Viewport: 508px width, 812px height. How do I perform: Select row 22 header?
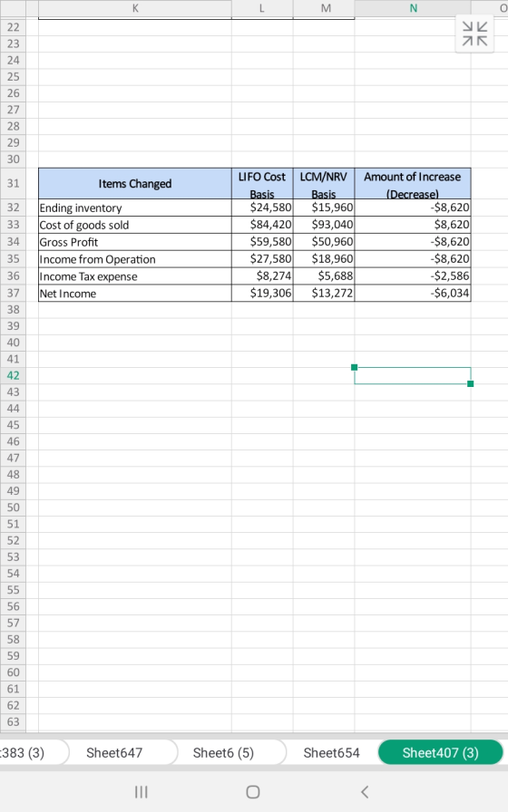point(13,27)
